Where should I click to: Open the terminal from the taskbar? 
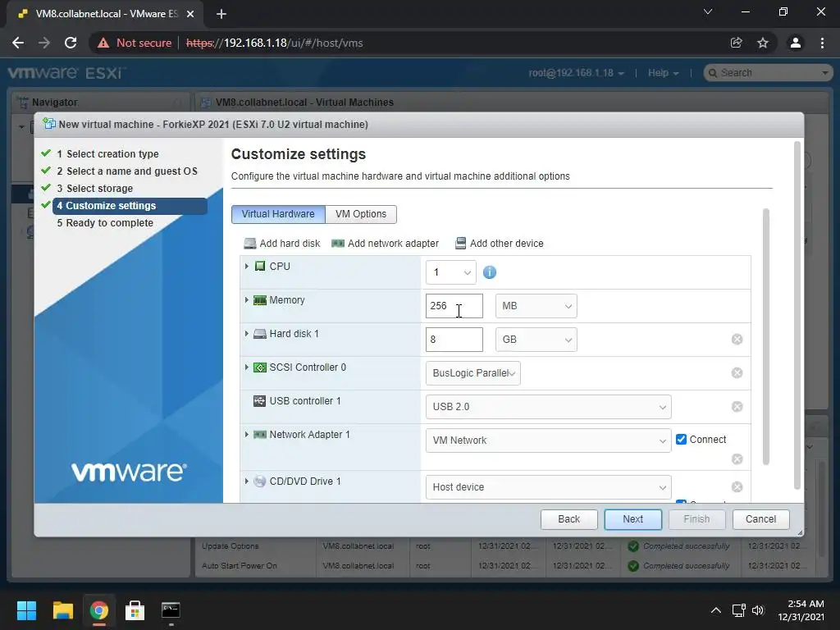point(171,610)
